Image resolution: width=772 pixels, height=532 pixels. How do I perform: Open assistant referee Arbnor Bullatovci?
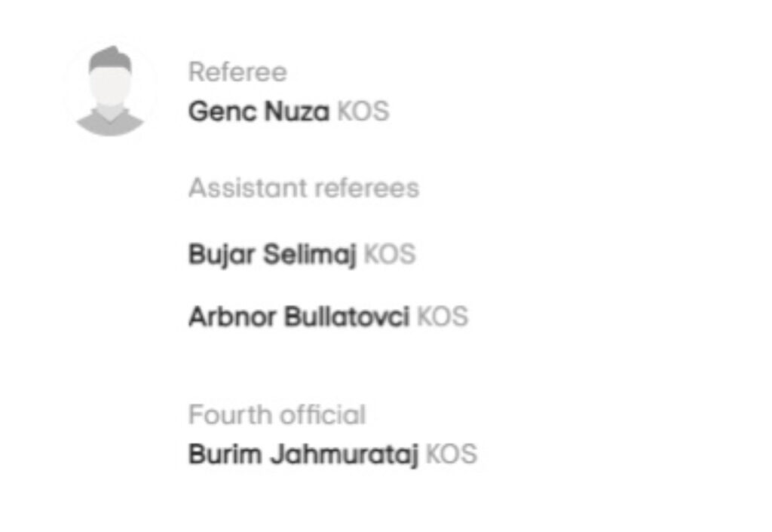(299, 316)
